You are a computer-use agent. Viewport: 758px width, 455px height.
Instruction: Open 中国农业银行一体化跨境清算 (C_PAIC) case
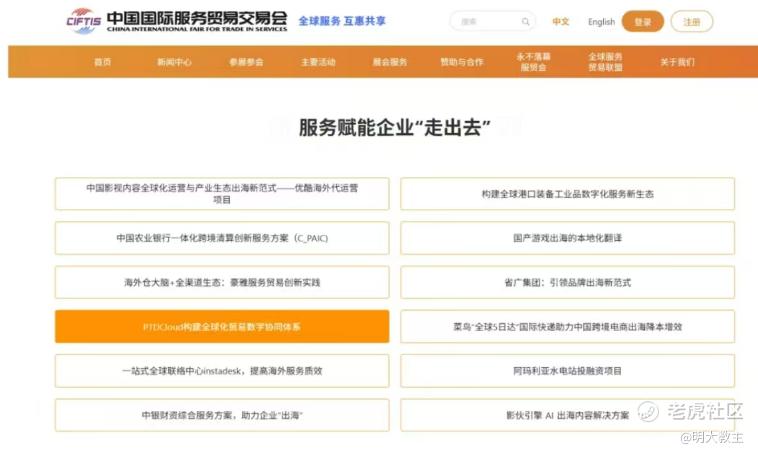pos(222,238)
